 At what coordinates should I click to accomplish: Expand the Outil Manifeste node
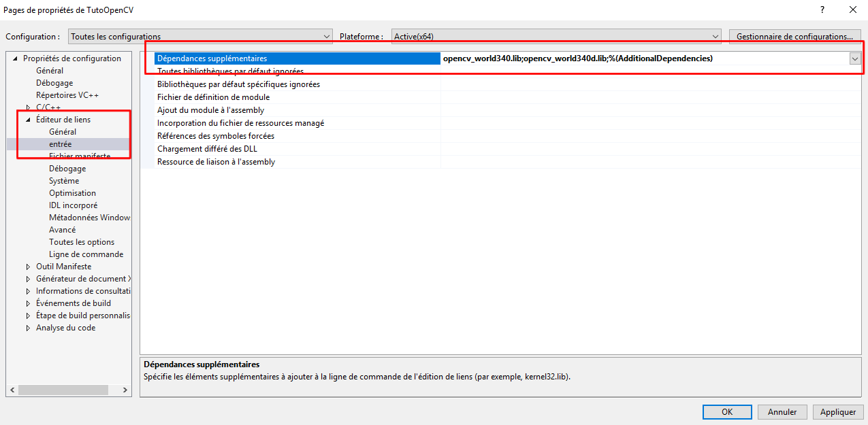(29, 267)
